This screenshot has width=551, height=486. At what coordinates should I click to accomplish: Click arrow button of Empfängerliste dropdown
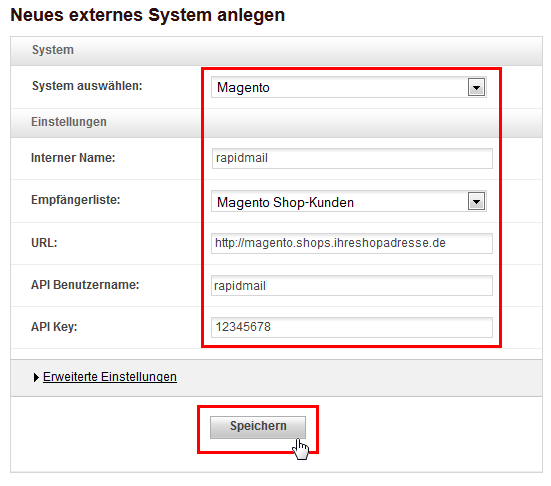point(477,201)
